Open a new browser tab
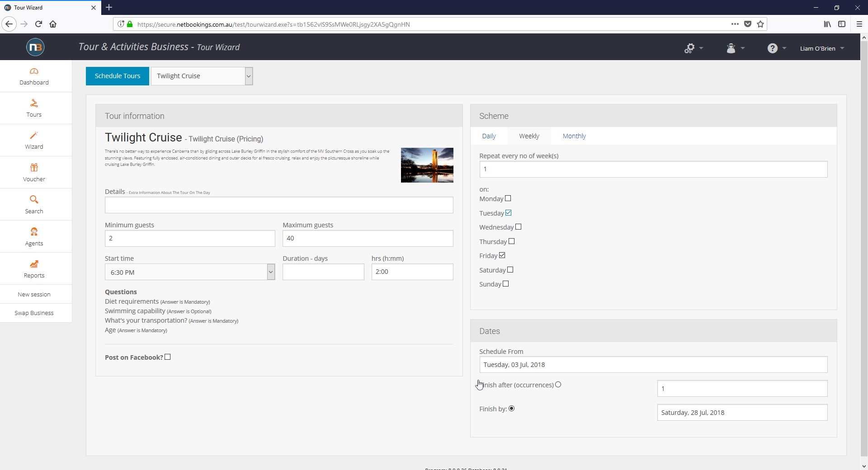This screenshot has width=868, height=470. 109,7
